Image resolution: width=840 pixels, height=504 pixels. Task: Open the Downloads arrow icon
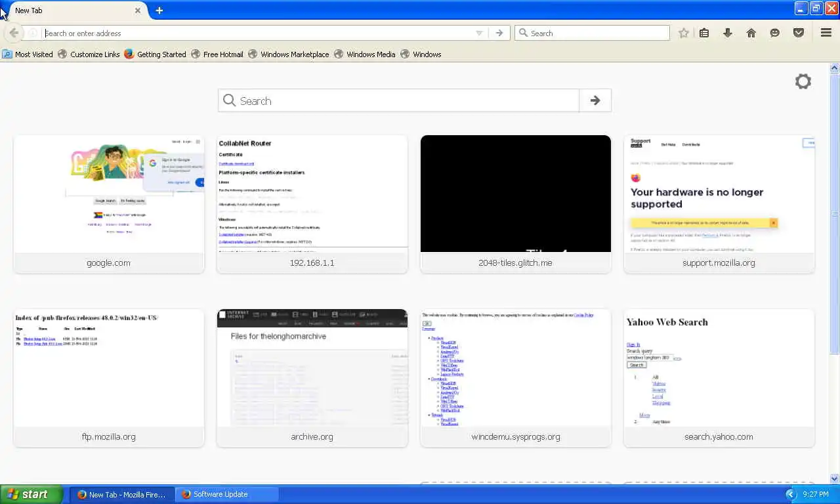[x=728, y=33]
